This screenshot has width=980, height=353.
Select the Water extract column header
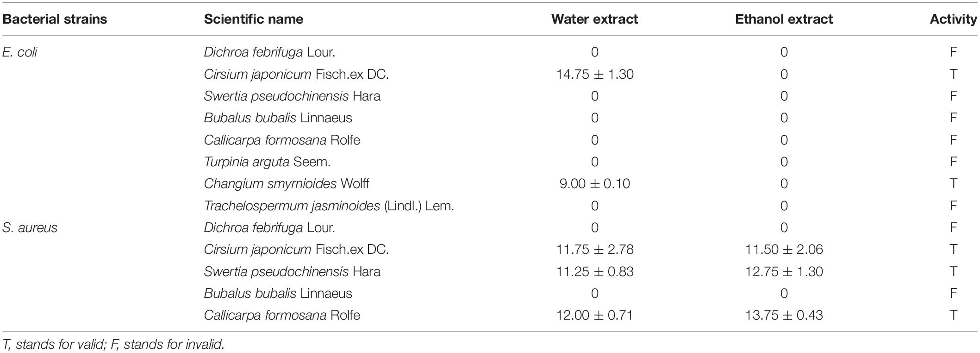[594, 19]
